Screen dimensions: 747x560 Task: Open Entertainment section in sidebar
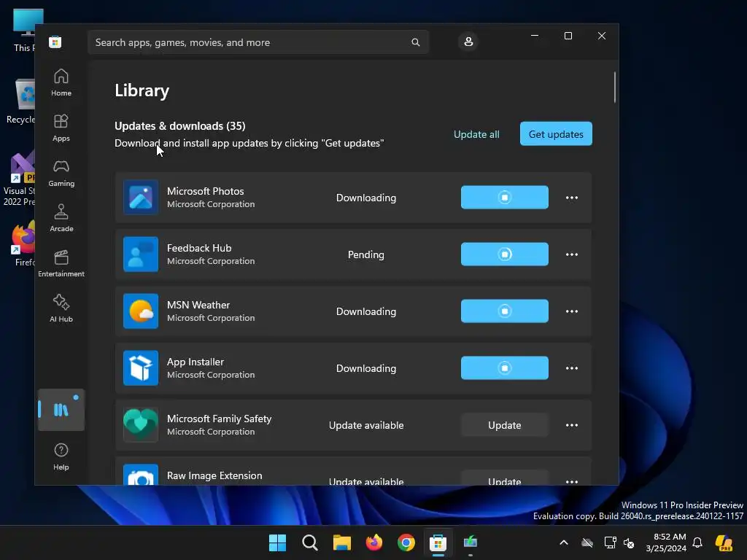(x=61, y=264)
